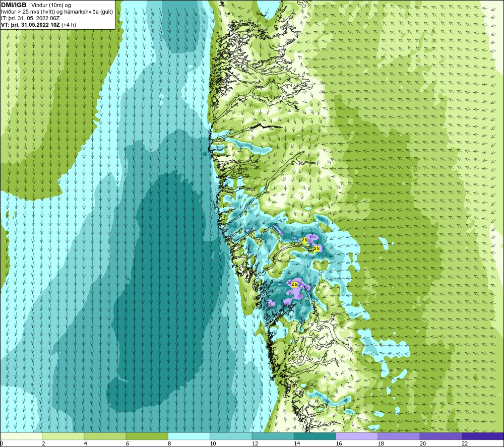Click the '6' tick label on the scale

point(128,443)
